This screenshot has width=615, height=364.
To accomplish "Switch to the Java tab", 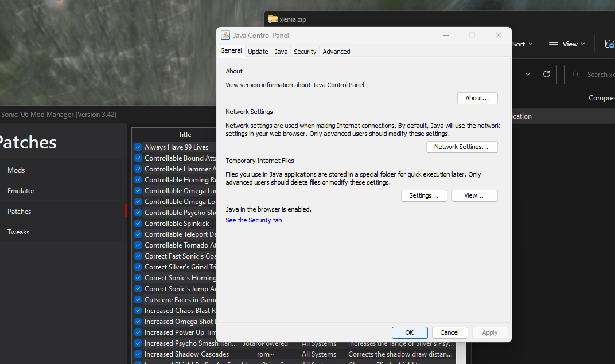I will 281,52.
